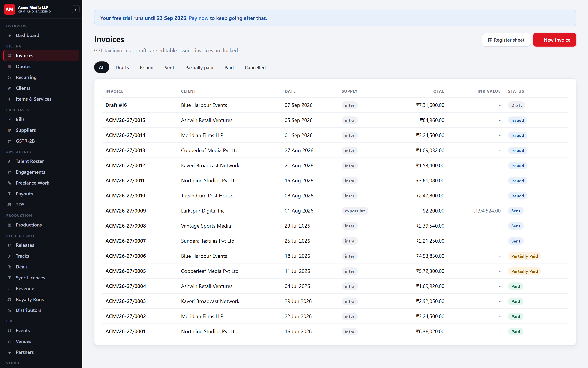
Task: Click the AM company logo
Action: point(10,9)
